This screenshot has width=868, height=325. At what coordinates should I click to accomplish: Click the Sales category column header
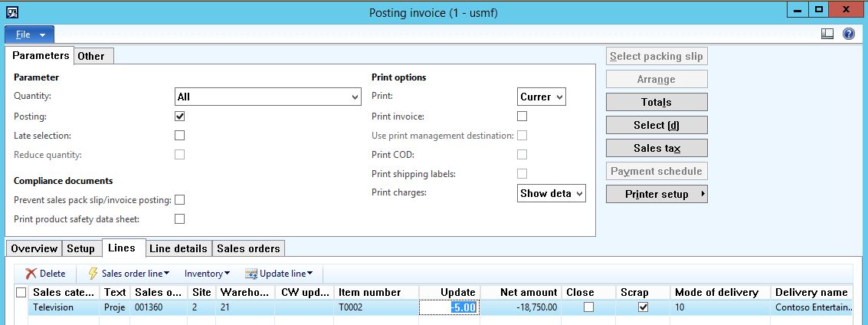click(65, 292)
